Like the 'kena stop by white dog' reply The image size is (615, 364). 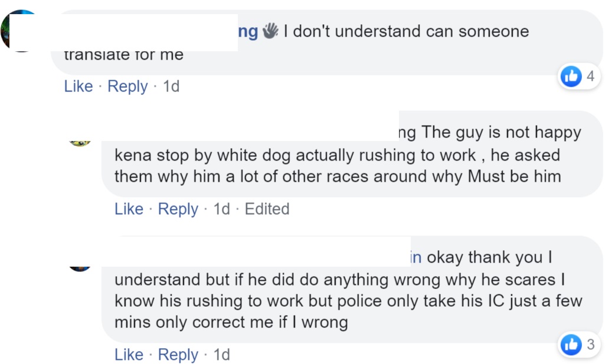(129, 209)
